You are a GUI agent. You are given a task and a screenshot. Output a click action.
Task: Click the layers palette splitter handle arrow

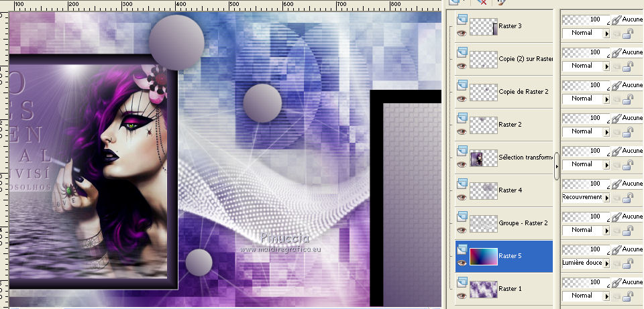tap(557, 166)
